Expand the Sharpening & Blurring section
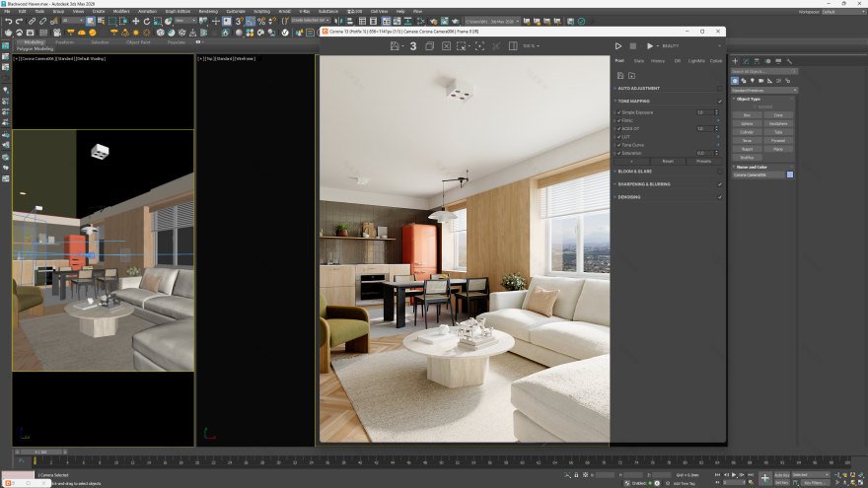The height and width of the screenshot is (488, 868). (615, 184)
